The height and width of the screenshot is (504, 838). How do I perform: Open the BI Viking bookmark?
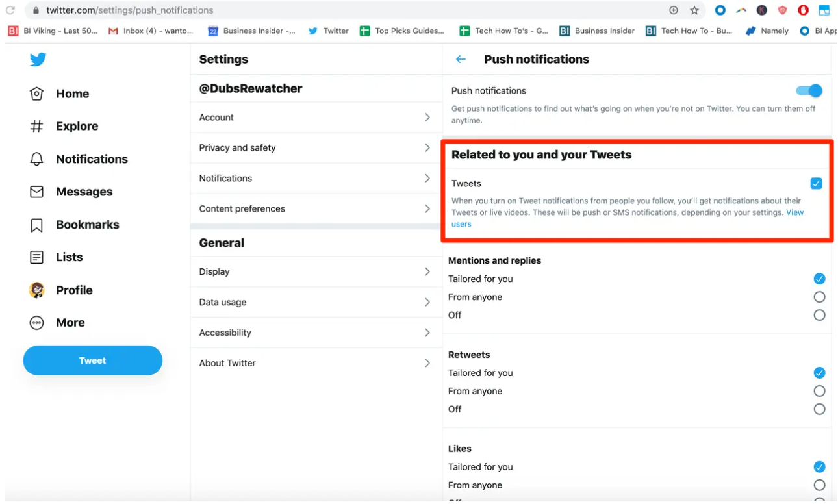[x=53, y=31]
